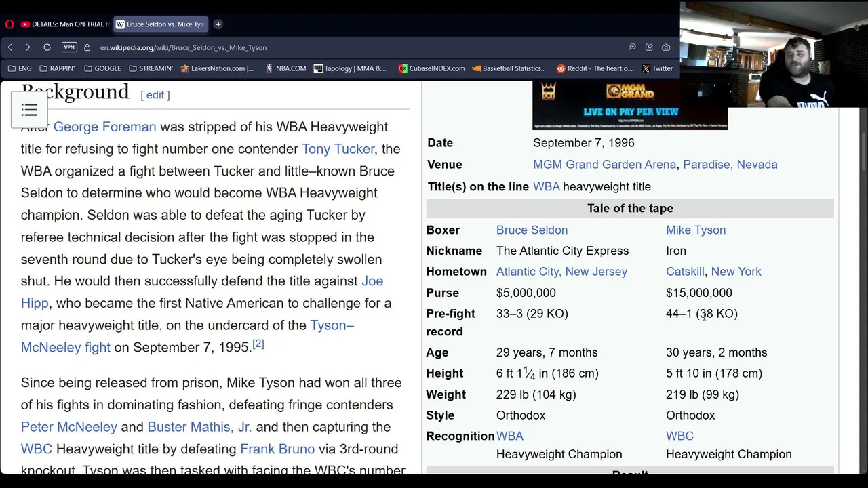
Task: Click Tyson's nickname 'Iron'
Action: [x=676, y=251]
